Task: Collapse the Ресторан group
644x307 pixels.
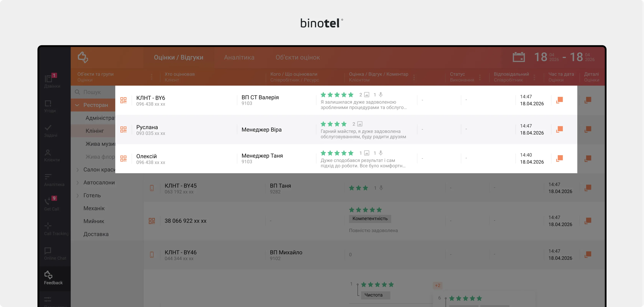Action: pos(77,105)
